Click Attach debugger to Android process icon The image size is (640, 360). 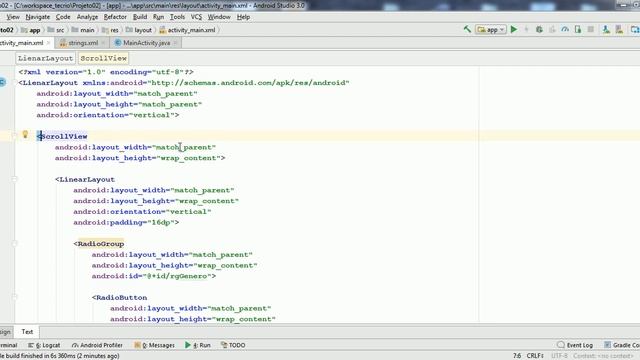click(x=578, y=29)
